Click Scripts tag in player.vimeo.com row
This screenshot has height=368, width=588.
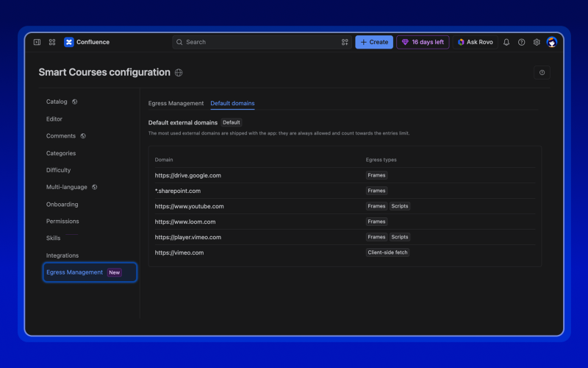(x=400, y=237)
